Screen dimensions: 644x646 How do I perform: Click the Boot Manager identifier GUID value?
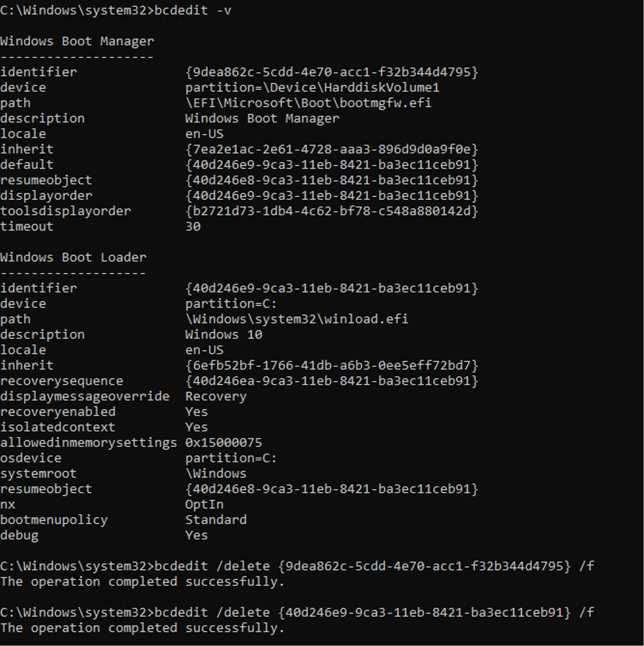coord(332,72)
